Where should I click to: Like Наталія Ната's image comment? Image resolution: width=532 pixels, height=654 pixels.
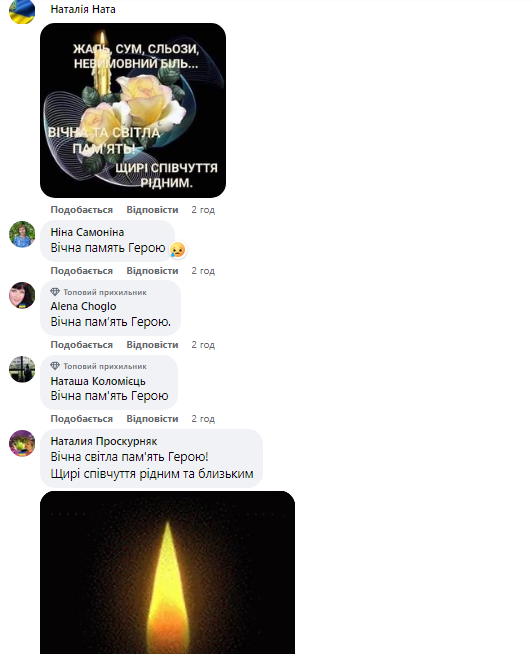82,209
